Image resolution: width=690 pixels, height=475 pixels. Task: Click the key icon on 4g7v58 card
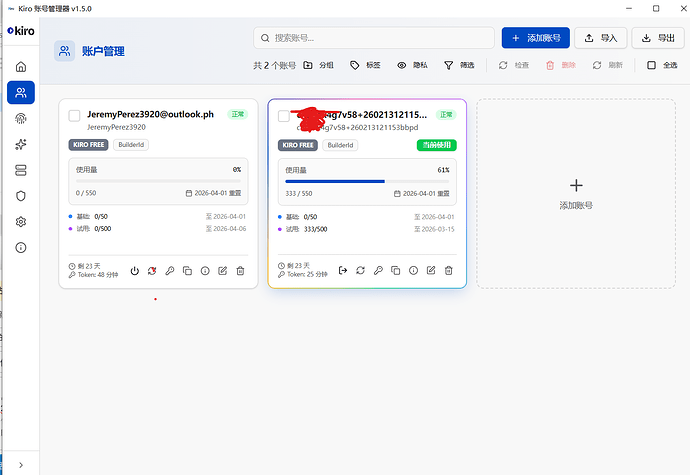click(378, 270)
